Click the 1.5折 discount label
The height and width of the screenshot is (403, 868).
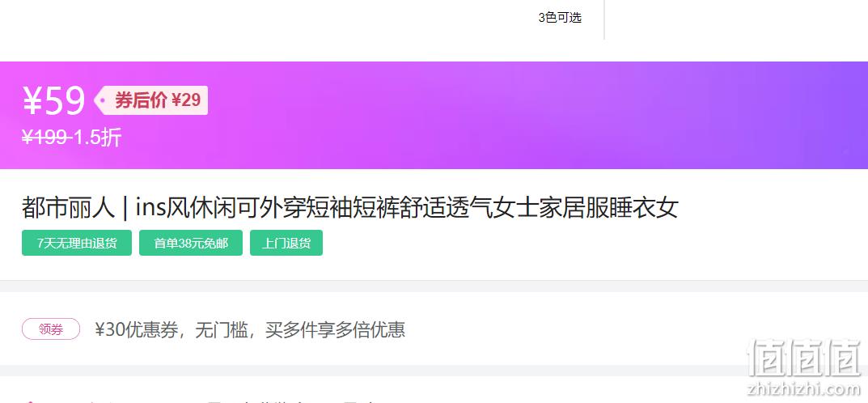pos(97,137)
